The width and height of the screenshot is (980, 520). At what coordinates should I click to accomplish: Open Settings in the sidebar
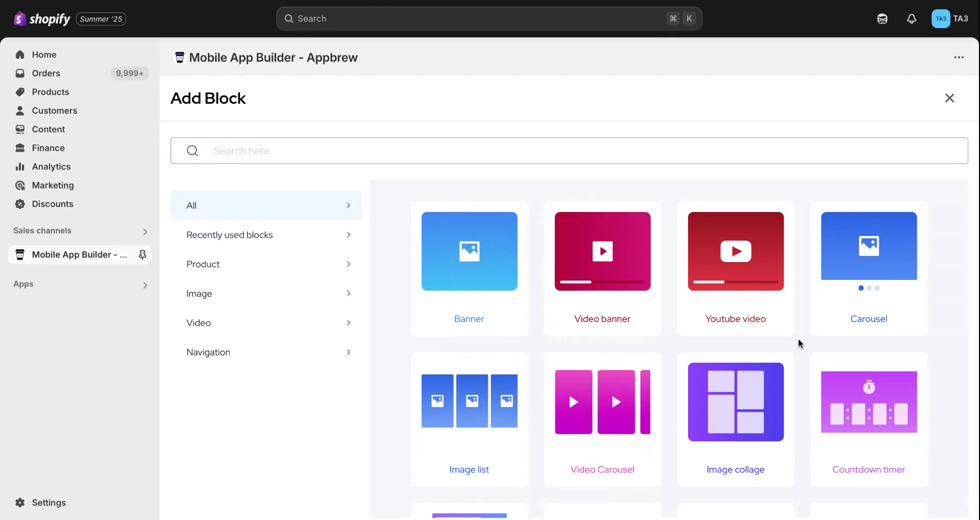click(x=48, y=503)
